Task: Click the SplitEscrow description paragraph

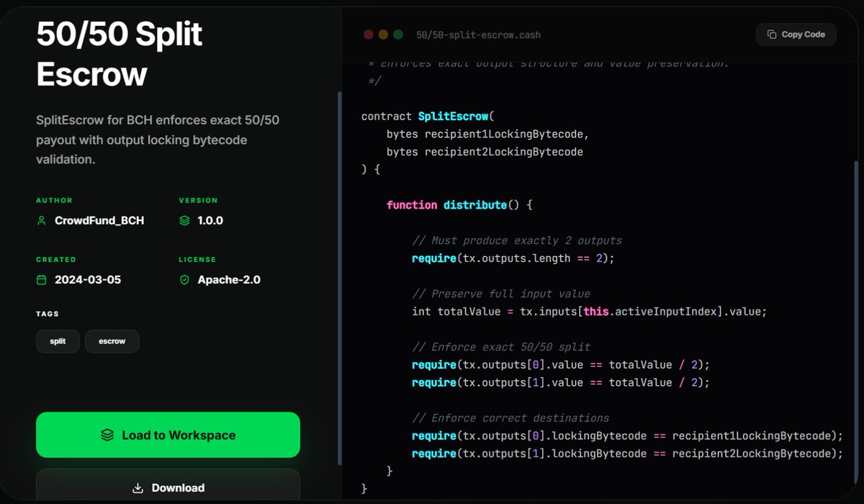Action: tap(158, 140)
